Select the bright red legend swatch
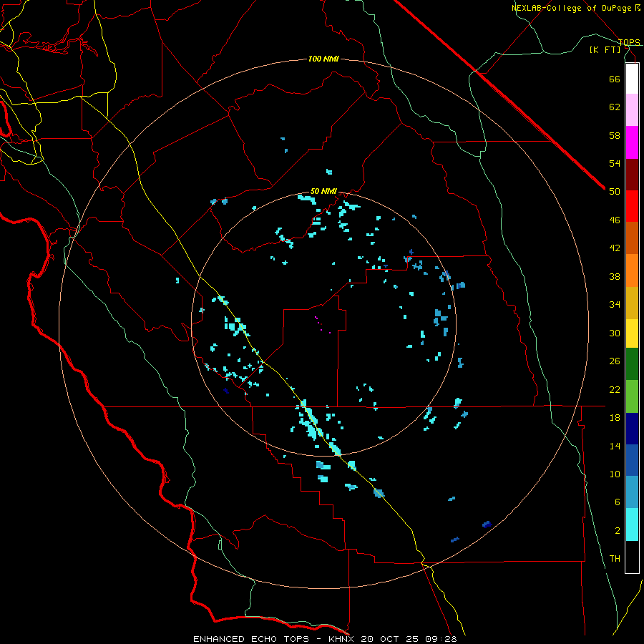644x644 pixels. tap(632, 206)
